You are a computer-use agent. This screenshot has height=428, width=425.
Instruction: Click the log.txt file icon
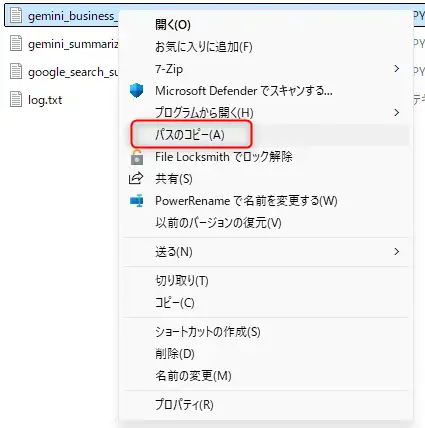16,100
